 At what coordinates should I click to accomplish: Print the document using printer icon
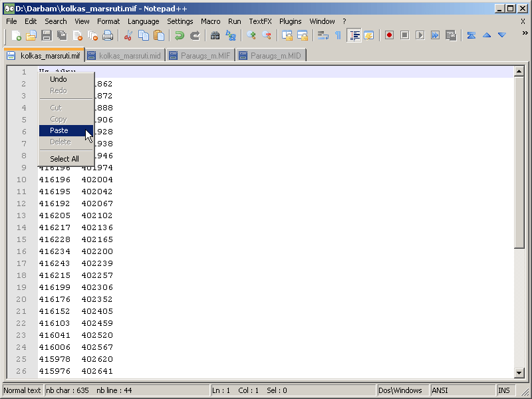pos(108,35)
